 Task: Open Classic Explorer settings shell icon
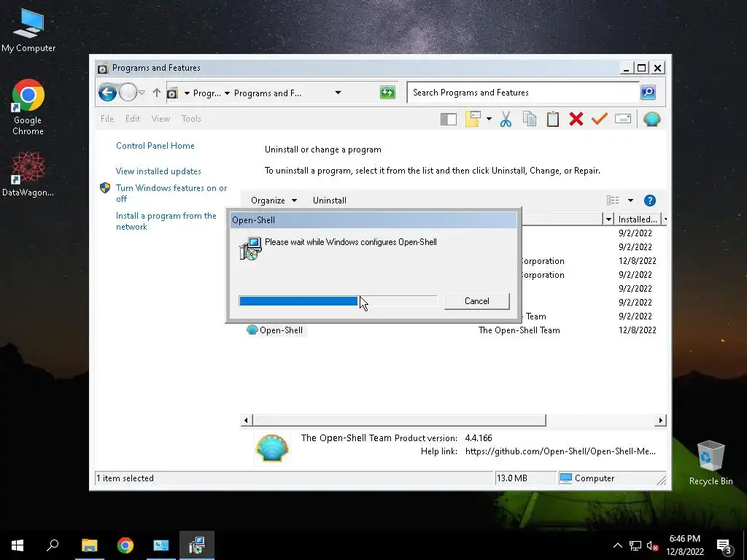[651, 119]
